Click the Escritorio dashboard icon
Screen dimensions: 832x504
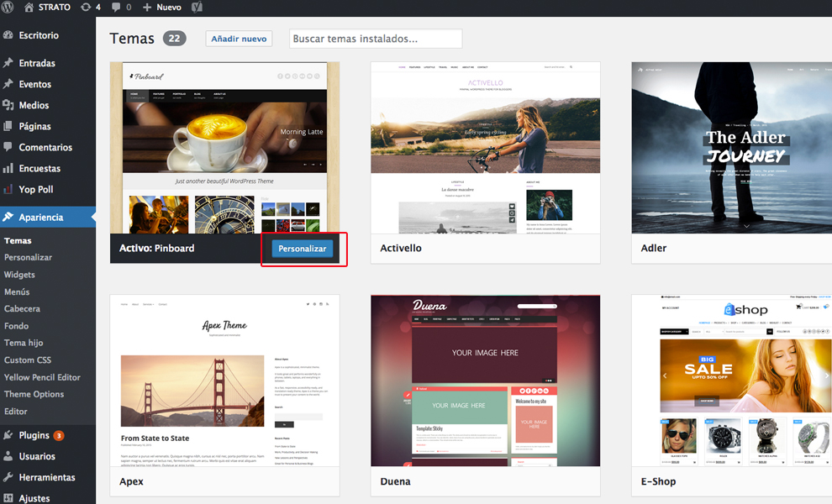(x=8, y=35)
